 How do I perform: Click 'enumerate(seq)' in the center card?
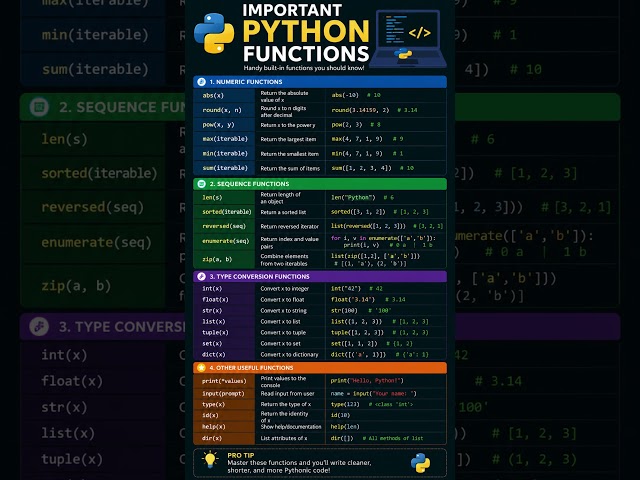coord(225,241)
